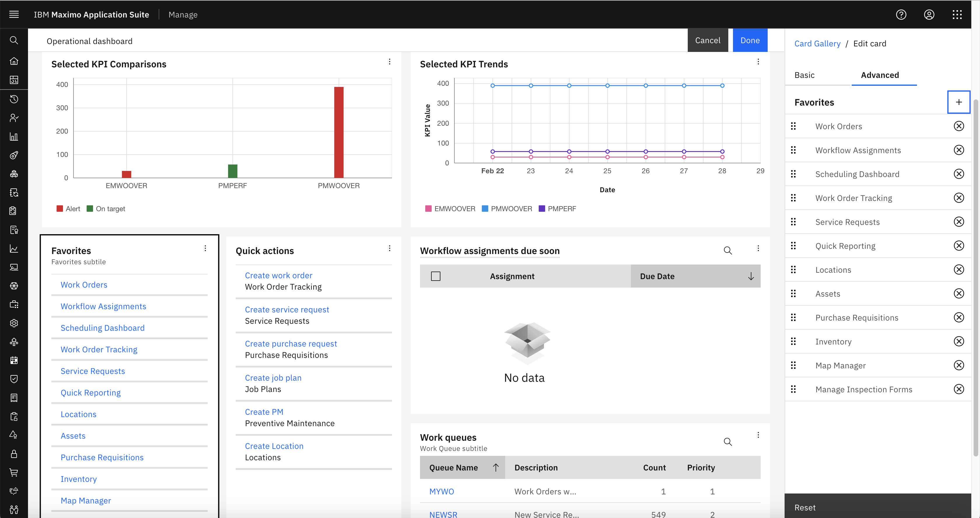Click the Done button
980x518 pixels.
point(750,40)
